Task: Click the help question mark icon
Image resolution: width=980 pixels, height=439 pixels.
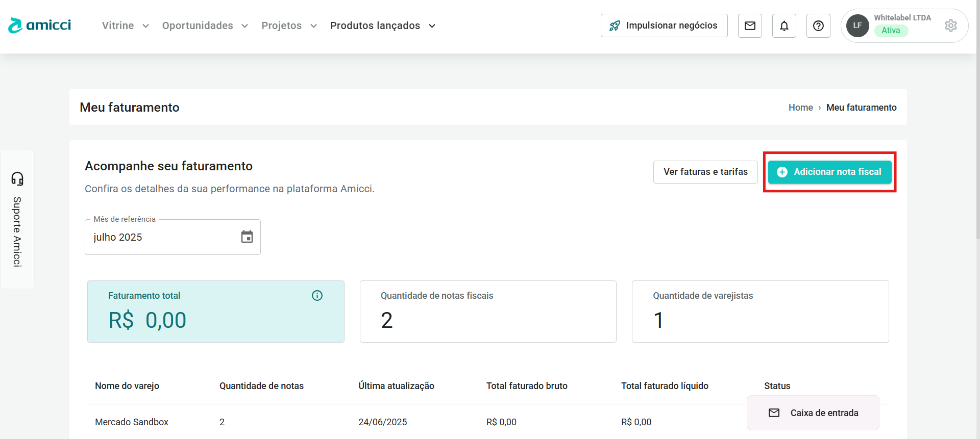Action: (x=818, y=25)
